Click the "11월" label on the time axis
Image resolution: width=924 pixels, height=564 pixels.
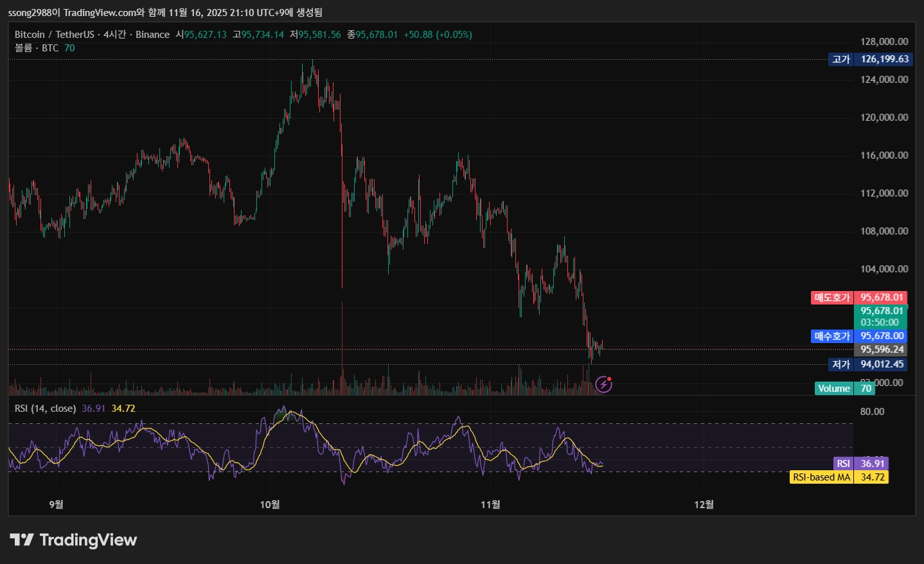[x=490, y=505]
